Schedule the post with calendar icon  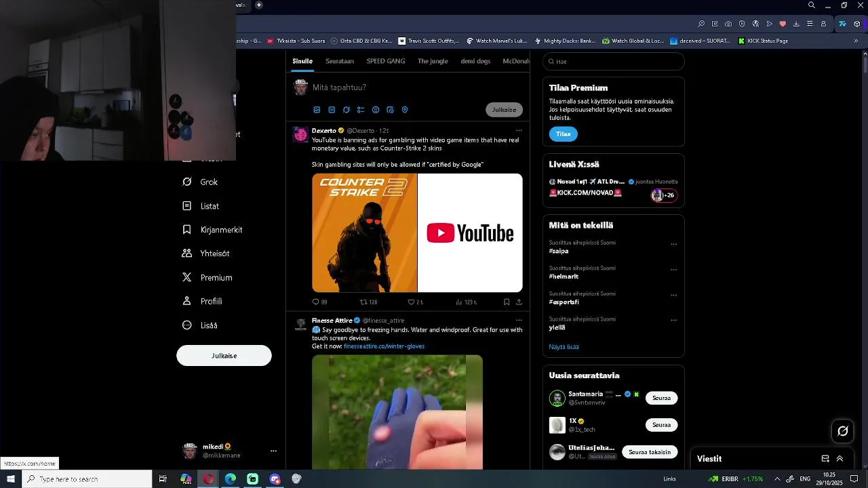pos(390,110)
